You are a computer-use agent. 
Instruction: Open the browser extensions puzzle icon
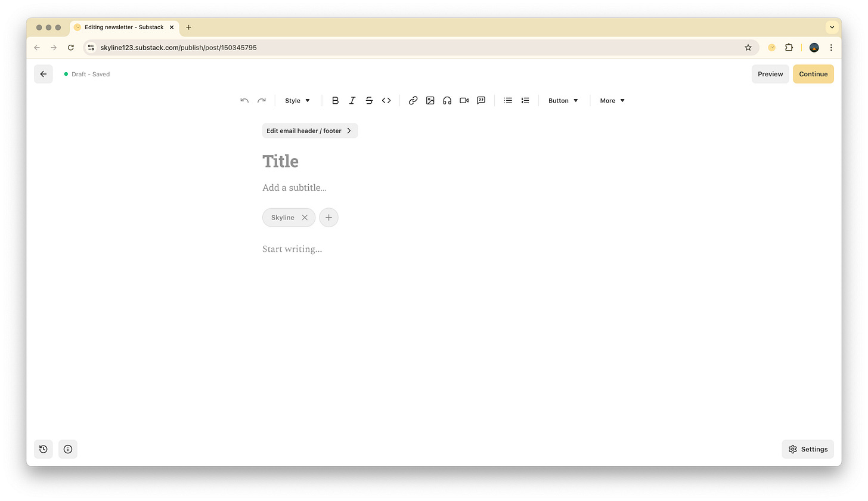pos(789,48)
